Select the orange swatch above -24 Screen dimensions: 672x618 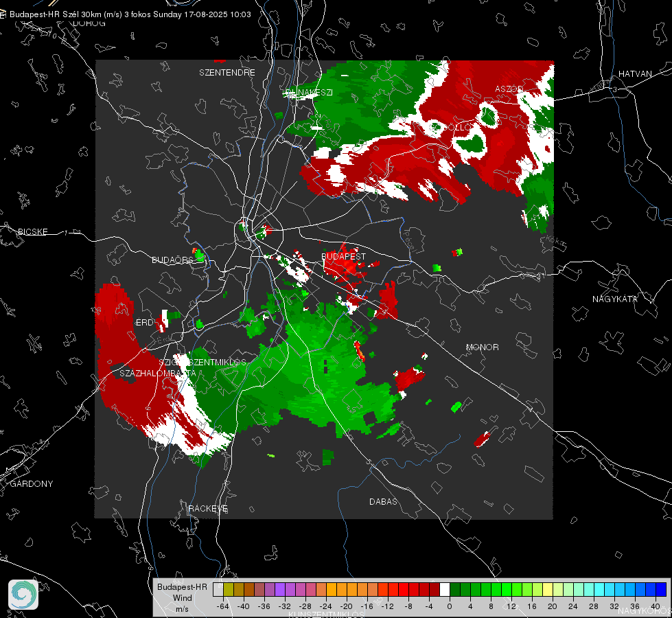(x=332, y=589)
